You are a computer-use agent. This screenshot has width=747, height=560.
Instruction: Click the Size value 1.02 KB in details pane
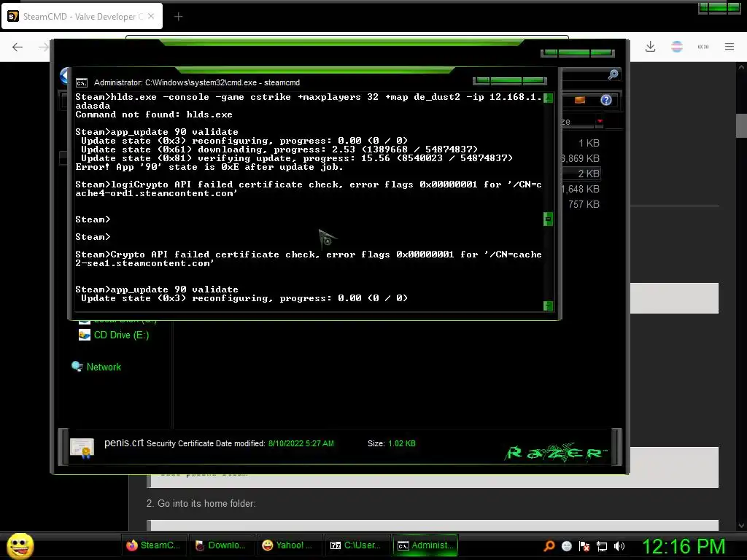[x=402, y=443]
